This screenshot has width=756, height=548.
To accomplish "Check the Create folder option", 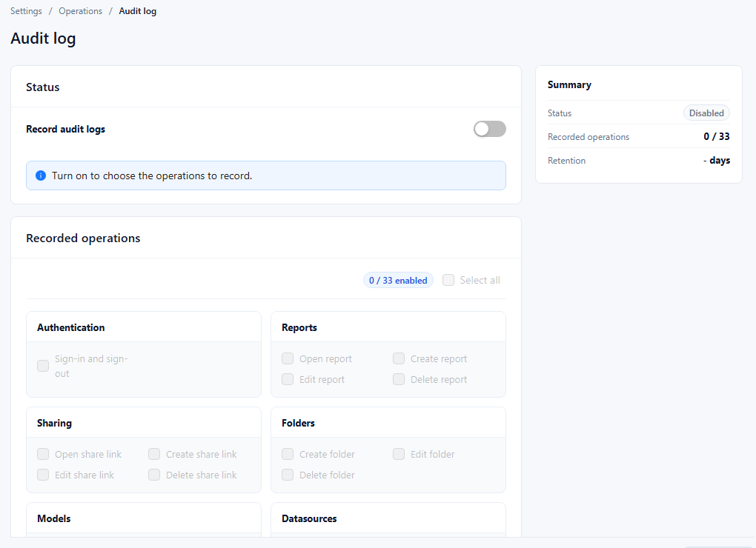I will pyautogui.click(x=288, y=454).
